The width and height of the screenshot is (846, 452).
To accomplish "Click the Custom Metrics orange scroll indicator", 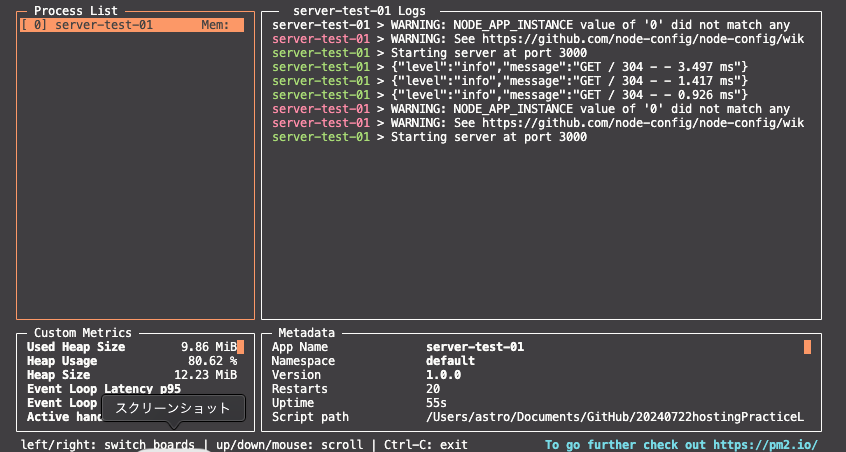I will (241, 347).
